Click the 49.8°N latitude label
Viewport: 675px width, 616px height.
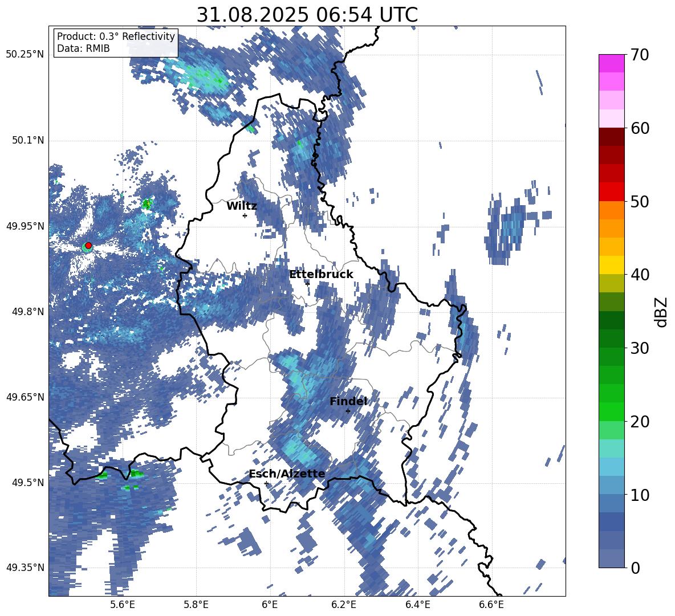pyautogui.click(x=28, y=312)
